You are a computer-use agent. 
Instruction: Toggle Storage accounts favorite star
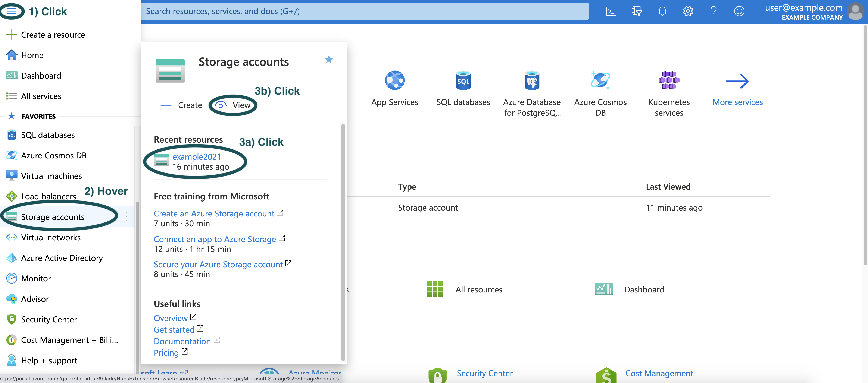point(328,60)
